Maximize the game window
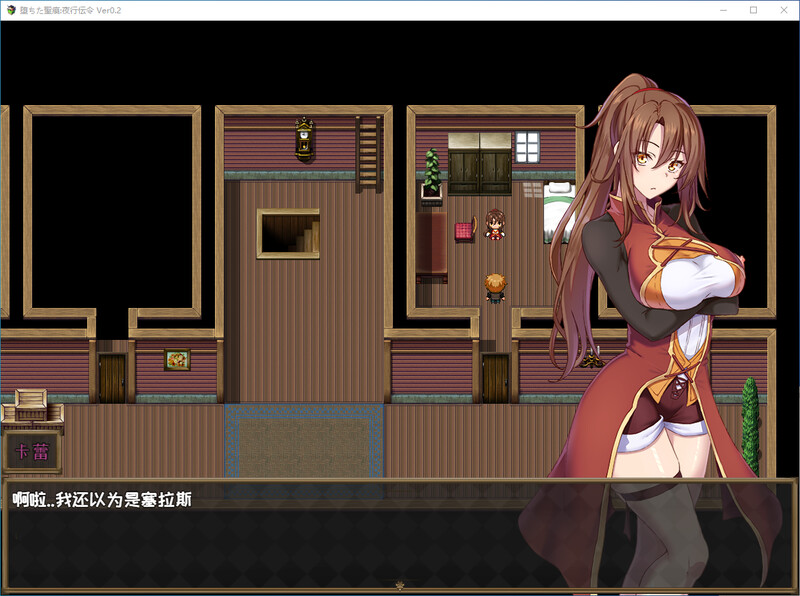 pyautogui.click(x=754, y=10)
